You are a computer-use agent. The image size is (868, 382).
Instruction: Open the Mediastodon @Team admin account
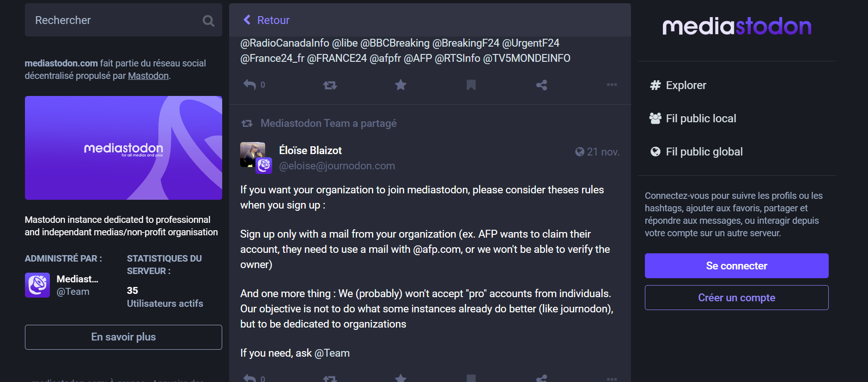(62, 285)
